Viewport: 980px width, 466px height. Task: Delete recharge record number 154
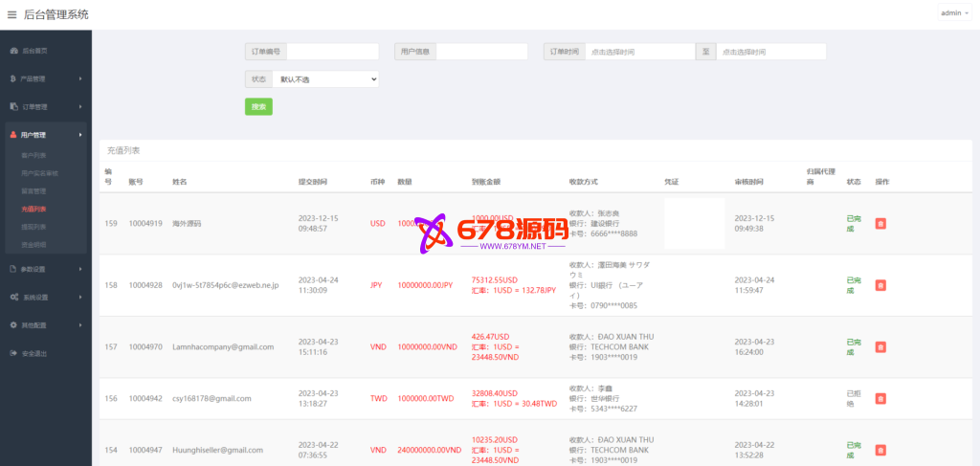point(880,450)
